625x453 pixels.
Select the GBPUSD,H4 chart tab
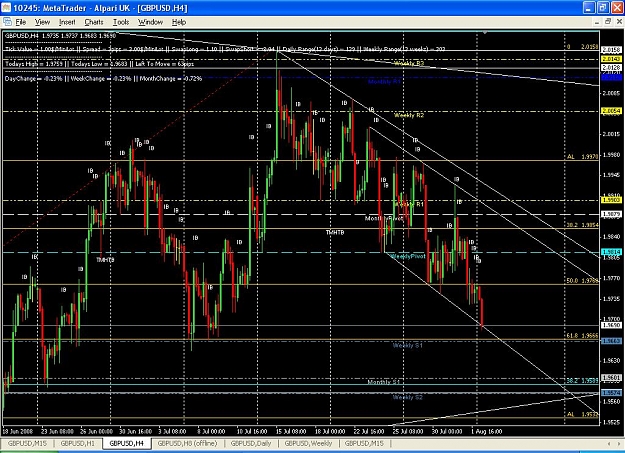pos(126,443)
